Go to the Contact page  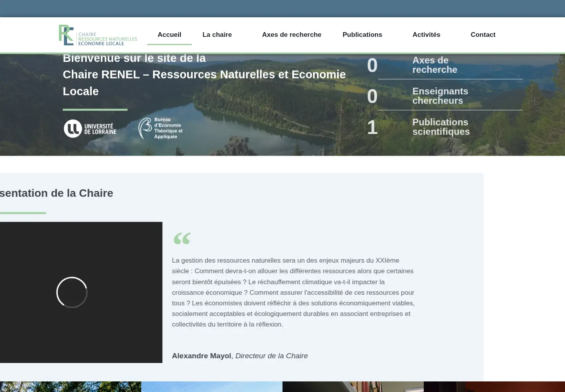pyautogui.click(x=483, y=34)
